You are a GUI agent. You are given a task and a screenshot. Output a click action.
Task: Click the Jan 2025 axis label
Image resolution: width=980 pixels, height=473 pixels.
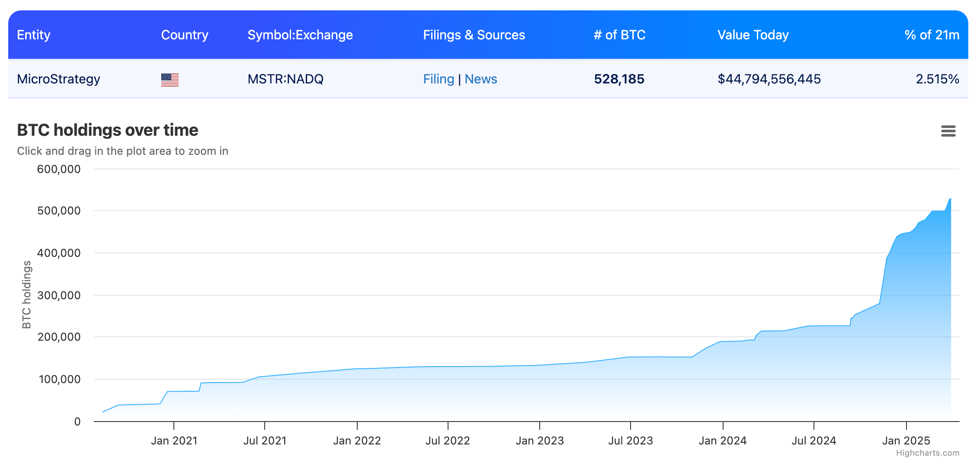pos(906,441)
